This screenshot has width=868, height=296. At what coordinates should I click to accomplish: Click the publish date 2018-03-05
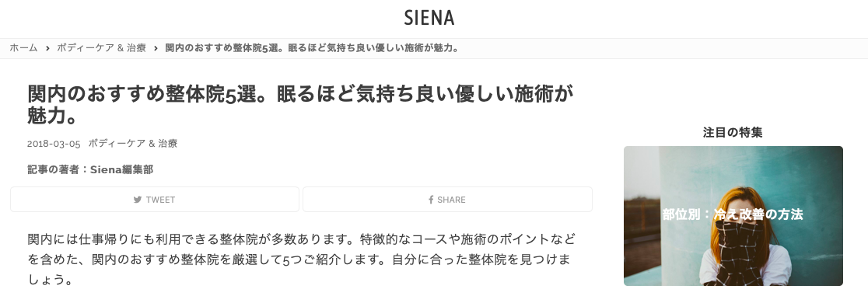(x=54, y=144)
